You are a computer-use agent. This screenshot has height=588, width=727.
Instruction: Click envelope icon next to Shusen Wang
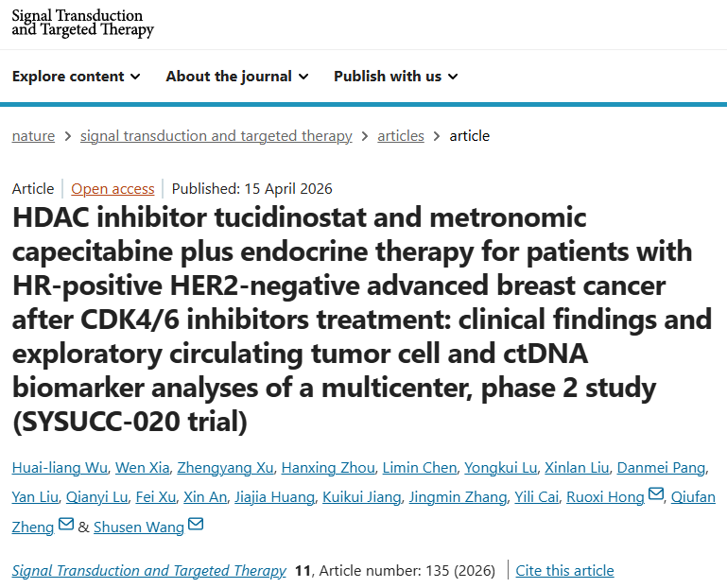click(196, 526)
